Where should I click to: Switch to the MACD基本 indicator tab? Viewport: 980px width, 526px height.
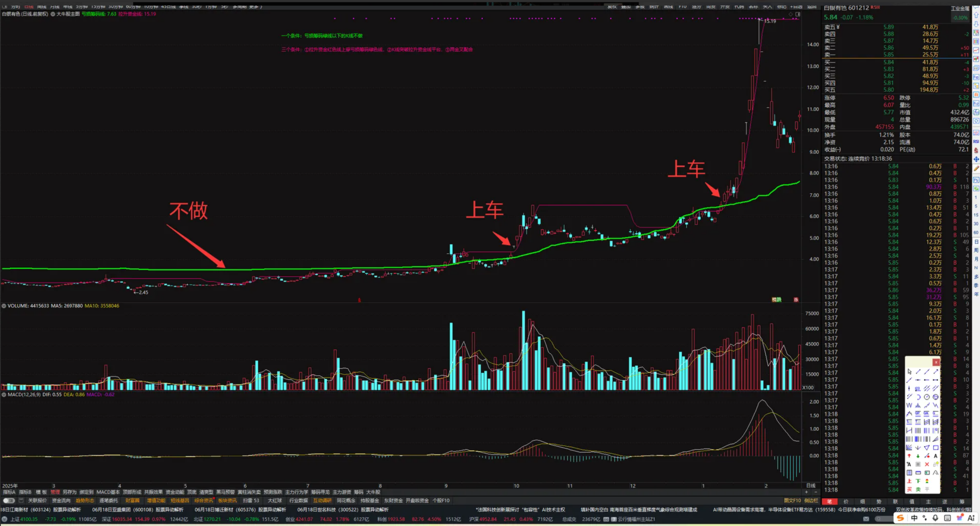point(108,492)
